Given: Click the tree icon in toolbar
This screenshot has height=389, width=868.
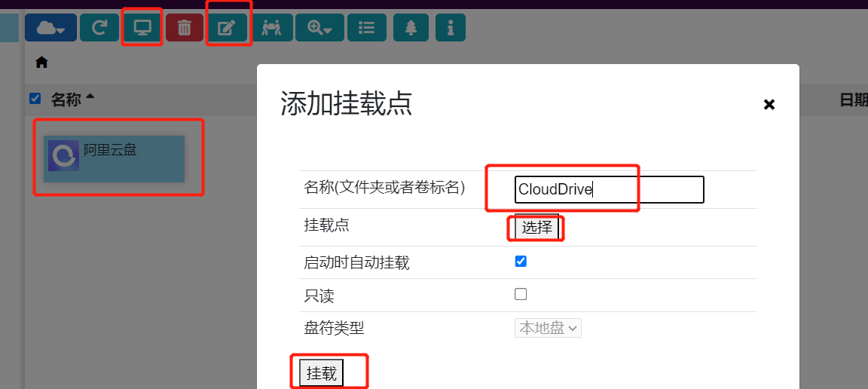Looking at the screenshot, I should (x=411, y=28).
